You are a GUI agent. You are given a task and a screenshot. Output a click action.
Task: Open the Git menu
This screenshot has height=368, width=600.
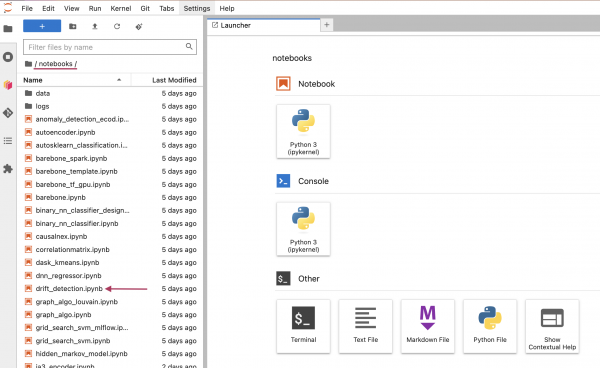point(145,8)
